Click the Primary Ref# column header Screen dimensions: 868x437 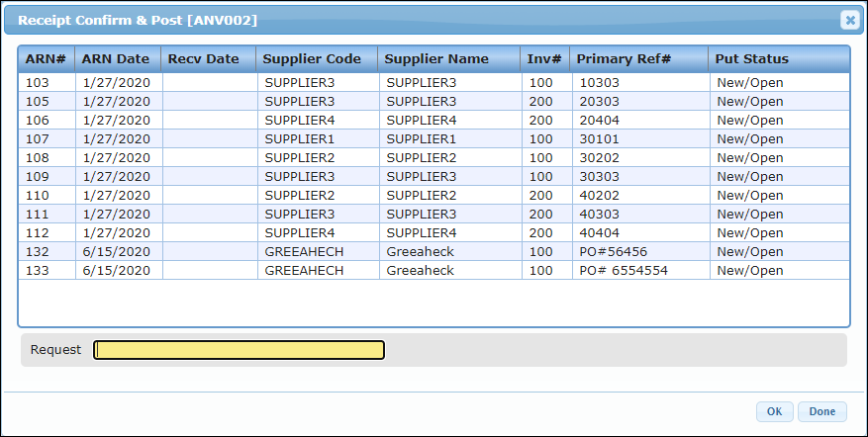click(x=625, y=59)
